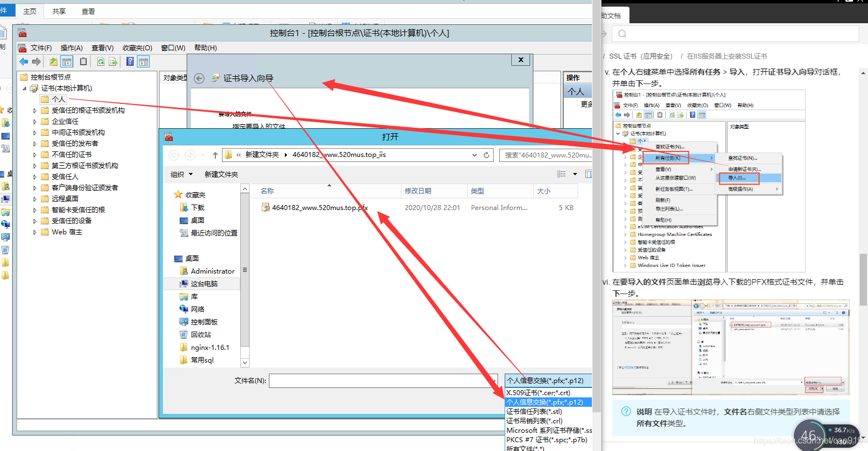The height and width of the screenshot is (451, 868).
Task: Click the MMC toolbar Back arrow
Action: (24, 62)
